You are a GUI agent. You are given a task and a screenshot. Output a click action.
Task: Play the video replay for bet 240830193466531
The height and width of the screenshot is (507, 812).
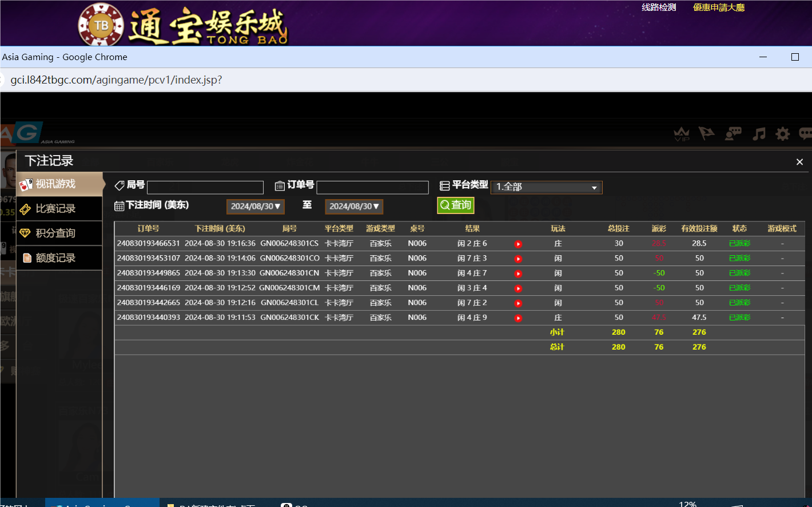(x=518, y=243)
